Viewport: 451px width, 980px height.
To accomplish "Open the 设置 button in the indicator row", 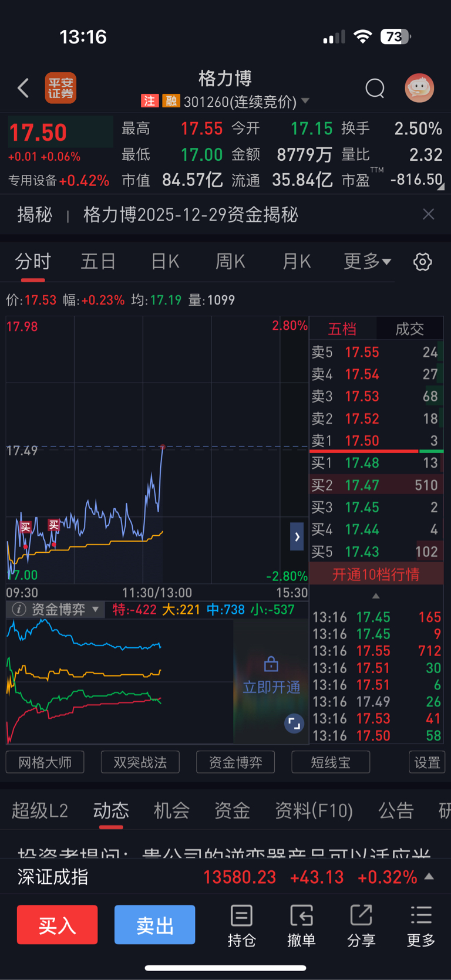I will 427,762.
